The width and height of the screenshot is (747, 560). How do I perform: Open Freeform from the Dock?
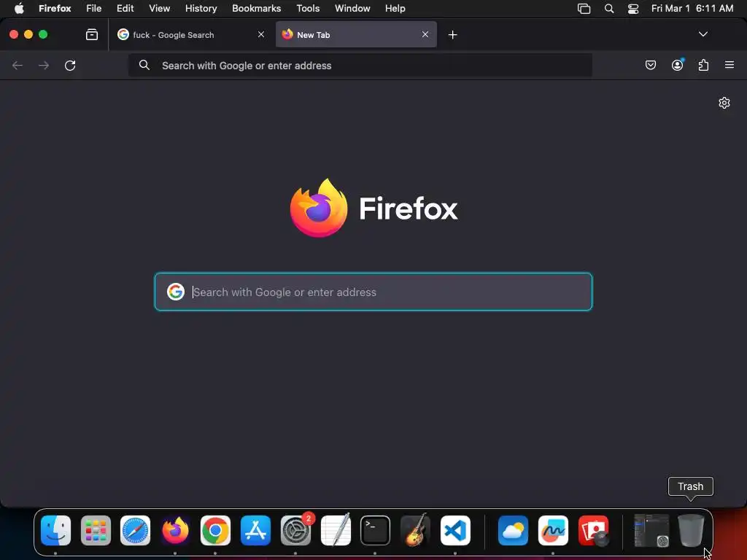click(553, 530)
